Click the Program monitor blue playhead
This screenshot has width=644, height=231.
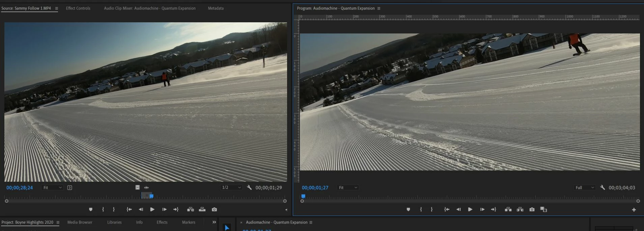coord(303,196)
